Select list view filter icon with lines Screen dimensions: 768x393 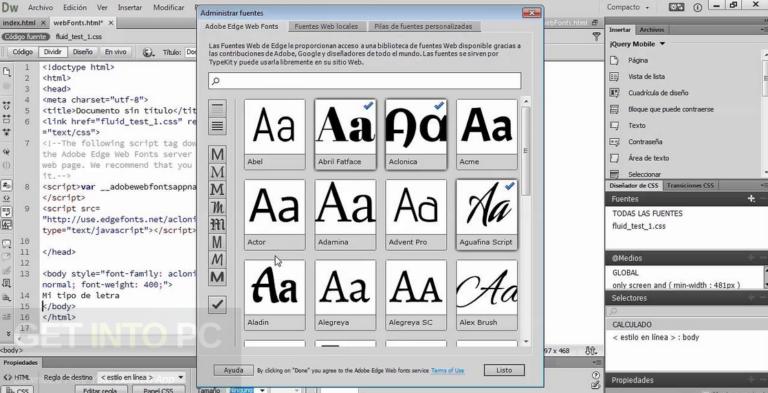[x=217, y=126]
